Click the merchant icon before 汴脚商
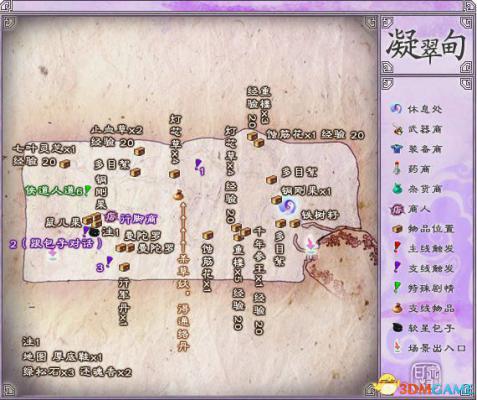 (110, 218)
